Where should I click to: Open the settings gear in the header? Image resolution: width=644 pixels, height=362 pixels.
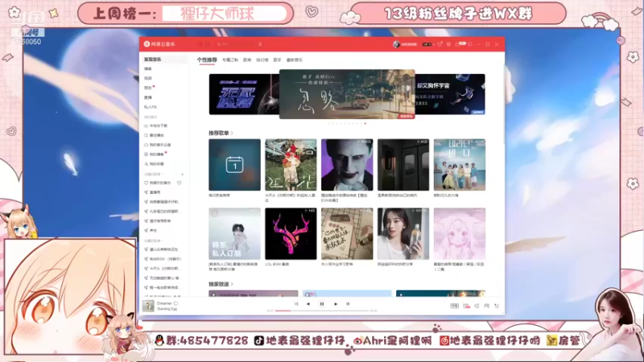(x=448, y=44)
